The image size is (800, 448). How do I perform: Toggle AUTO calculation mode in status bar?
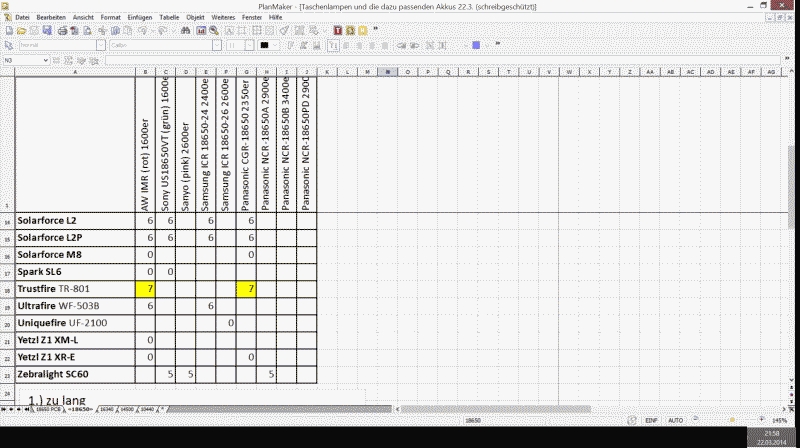pyautogui.click(x=676, y=420)
